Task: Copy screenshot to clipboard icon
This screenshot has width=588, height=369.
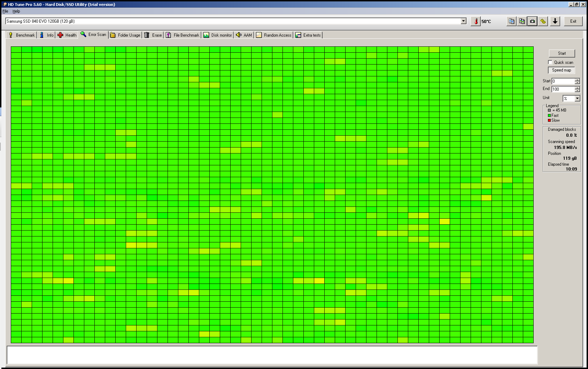Action: [522, 21]
